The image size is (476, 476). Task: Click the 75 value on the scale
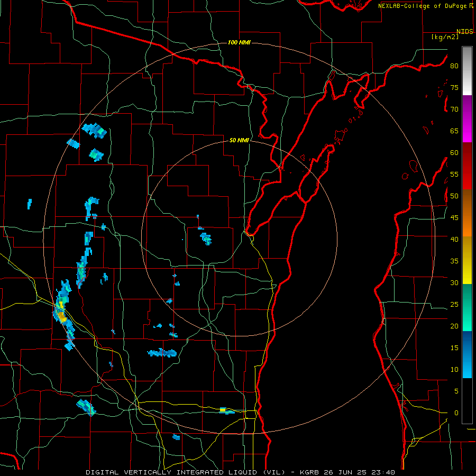(454, 87)
